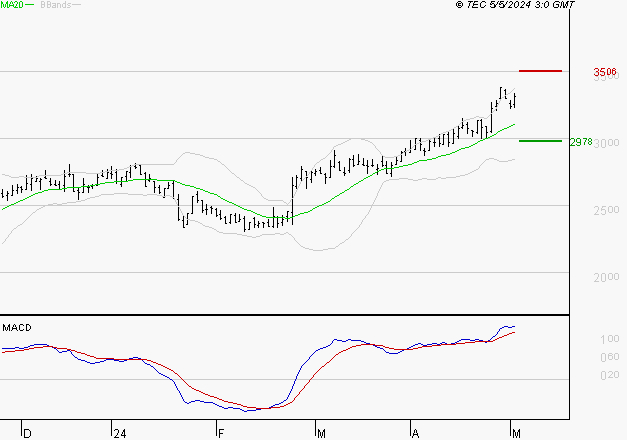Image resolution: width=627 pixels, height=440 pixels.
Task: Click the F month axis label
Action: (x=221, y=434)
